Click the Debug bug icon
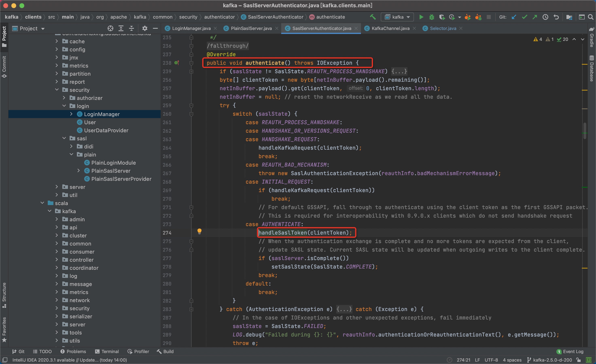This screenshot has width=596, height=364. [432, 17]
